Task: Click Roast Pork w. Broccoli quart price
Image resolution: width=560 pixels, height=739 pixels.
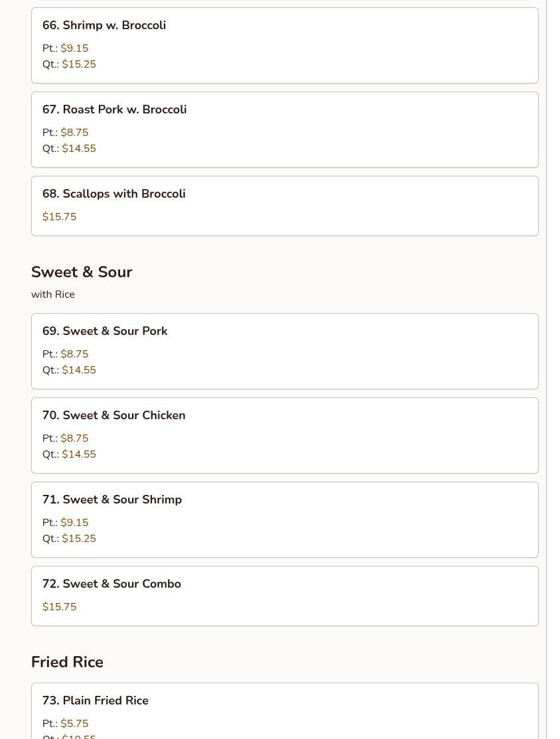Action: [x=79, y=149]
